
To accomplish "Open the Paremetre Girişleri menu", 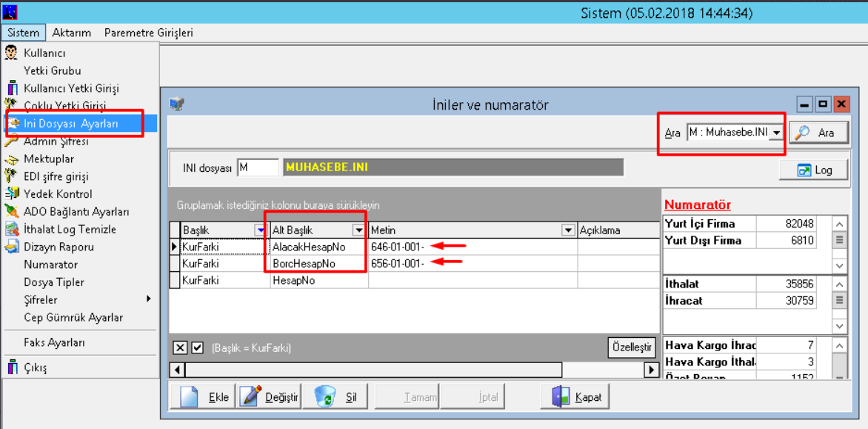I will pos(148,33).
